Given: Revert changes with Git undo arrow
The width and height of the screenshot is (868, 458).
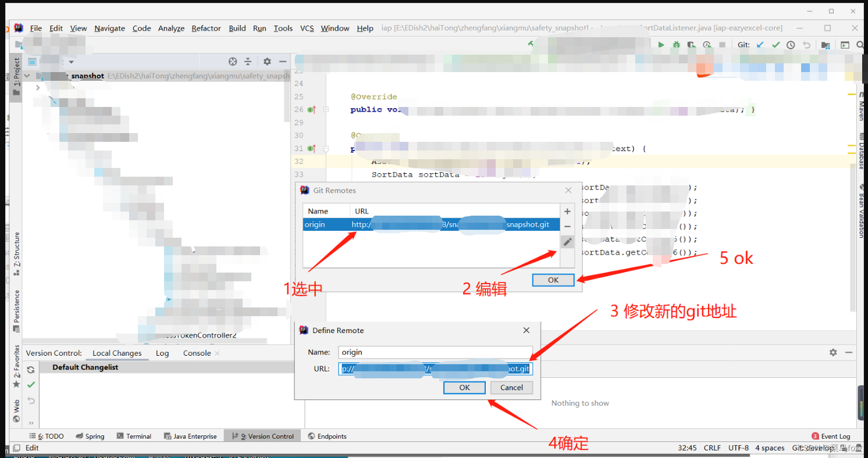Looking at the screenshot, I should point(806,45).
